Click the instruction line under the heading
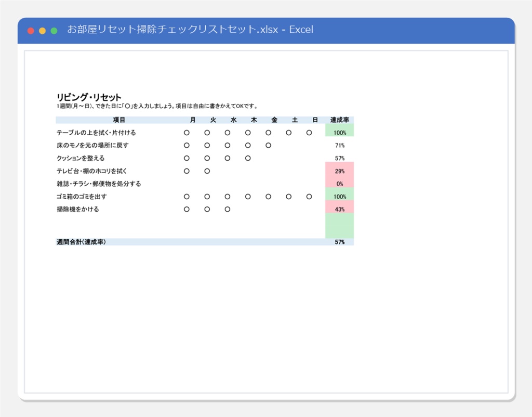Screen dimensions: 532x417 coord(157,106)
